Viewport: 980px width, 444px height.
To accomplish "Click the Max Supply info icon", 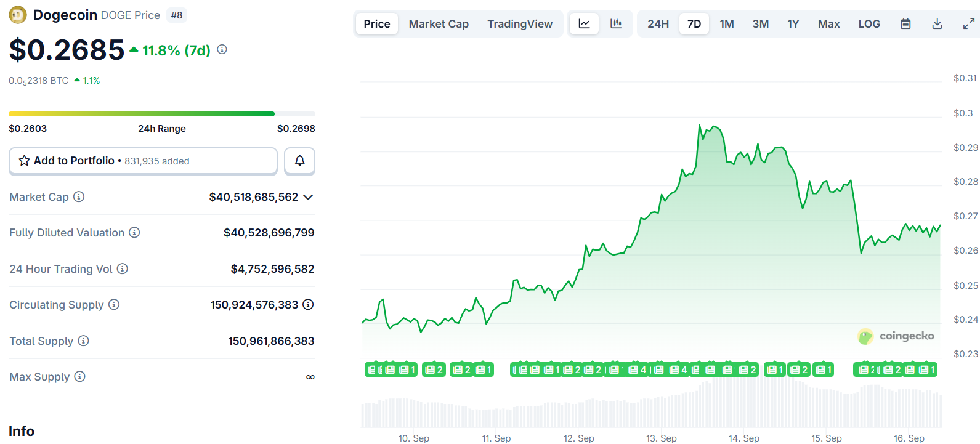I will coord(79,376).
